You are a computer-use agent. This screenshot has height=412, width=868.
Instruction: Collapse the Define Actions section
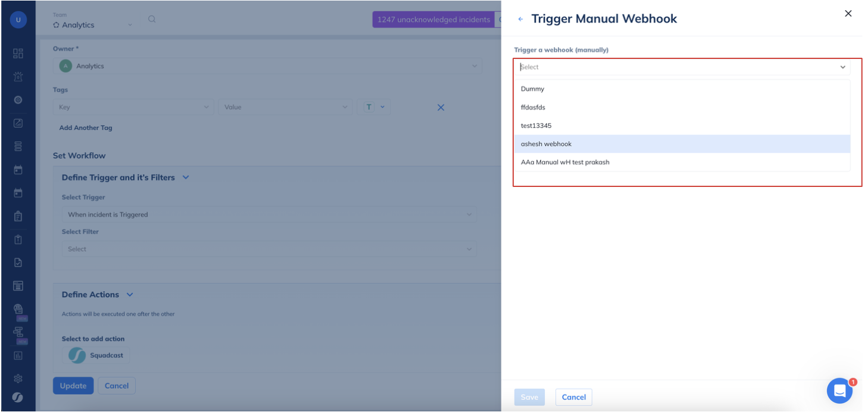pyautogui.click(x=130, y=295)
